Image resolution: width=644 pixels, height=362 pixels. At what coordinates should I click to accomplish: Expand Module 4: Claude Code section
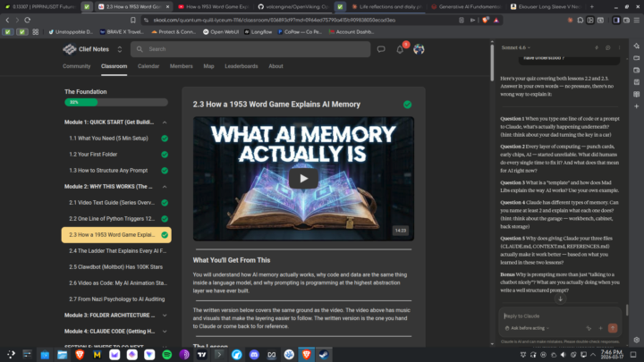click(116, 331)
